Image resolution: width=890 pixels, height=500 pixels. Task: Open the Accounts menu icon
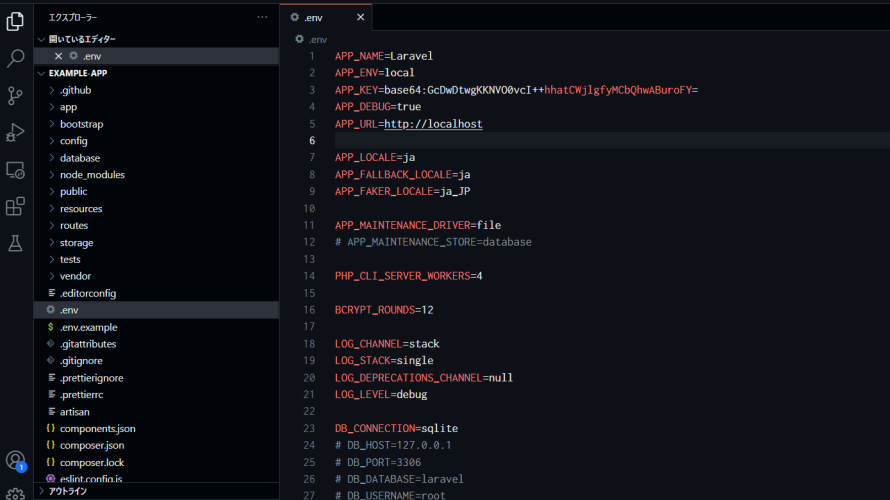15,460
